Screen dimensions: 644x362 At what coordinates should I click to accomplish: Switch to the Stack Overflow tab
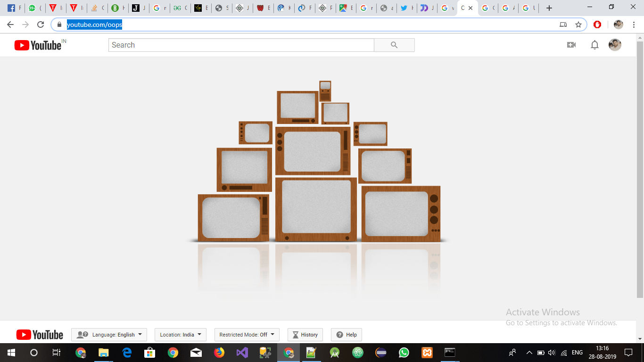[97, 8]
